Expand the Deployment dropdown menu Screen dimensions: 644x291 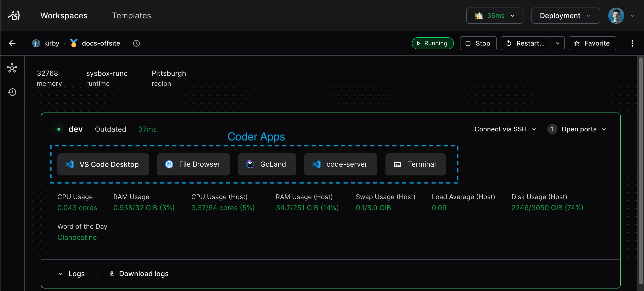click(565, 16)
